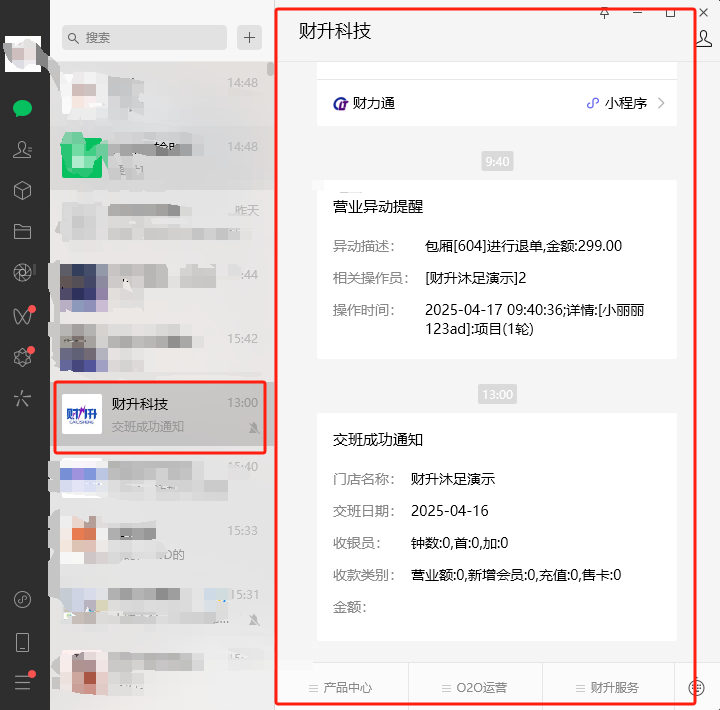Open the Moments shutter icon
This screenshot has height=710, width=720.
coord(22,272)
